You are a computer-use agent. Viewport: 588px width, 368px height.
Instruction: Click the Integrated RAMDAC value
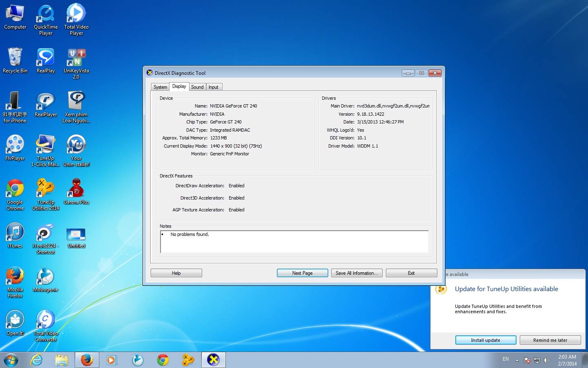pos(230,130)
